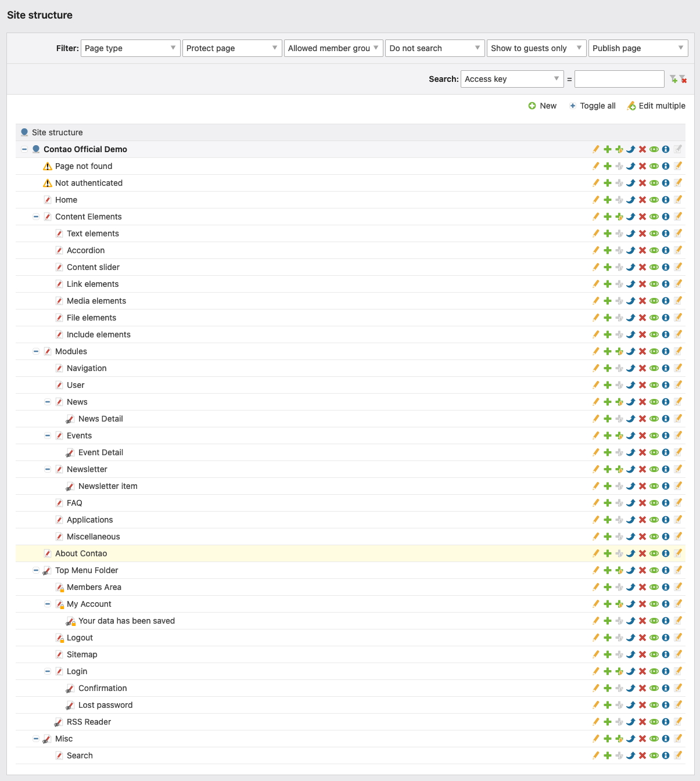Edit articles icon for Search page

click(678, 755)
